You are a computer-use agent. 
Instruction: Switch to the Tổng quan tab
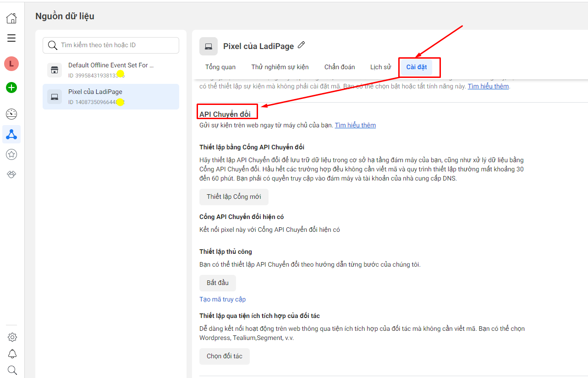pos(220,67)
